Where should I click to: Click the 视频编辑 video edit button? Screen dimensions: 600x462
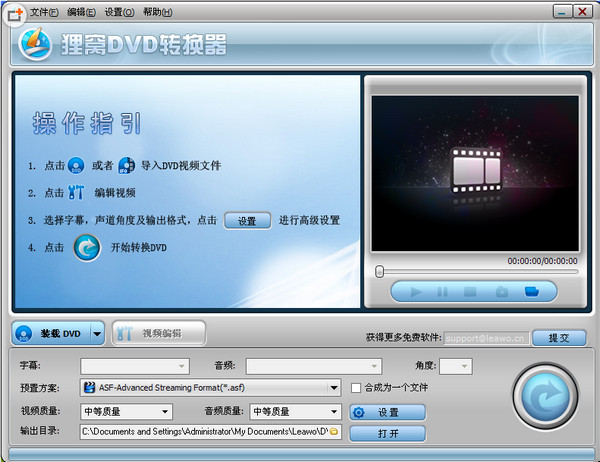click(159, 333)
